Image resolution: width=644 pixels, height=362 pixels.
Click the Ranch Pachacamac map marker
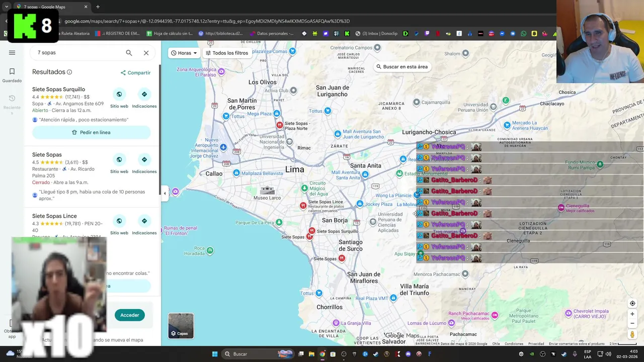point(495,315)
